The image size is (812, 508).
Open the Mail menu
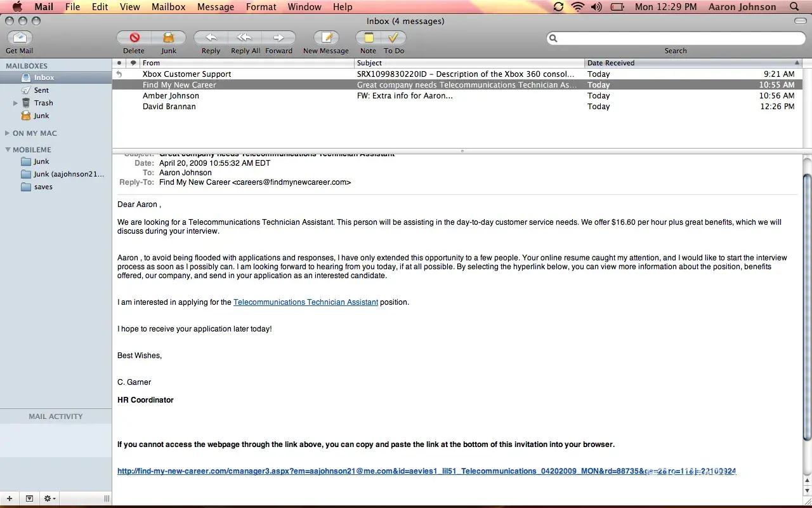[44, 7]
